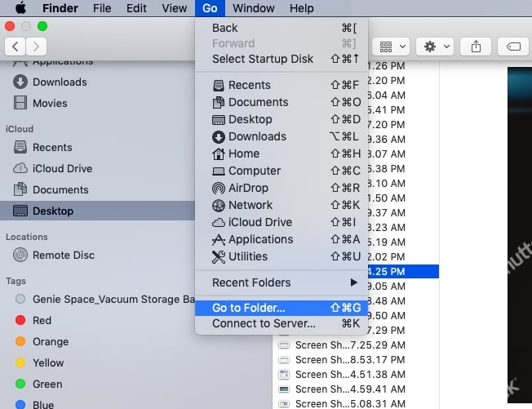Choose Connect to Server… menu entry

[x=282, y=323]
